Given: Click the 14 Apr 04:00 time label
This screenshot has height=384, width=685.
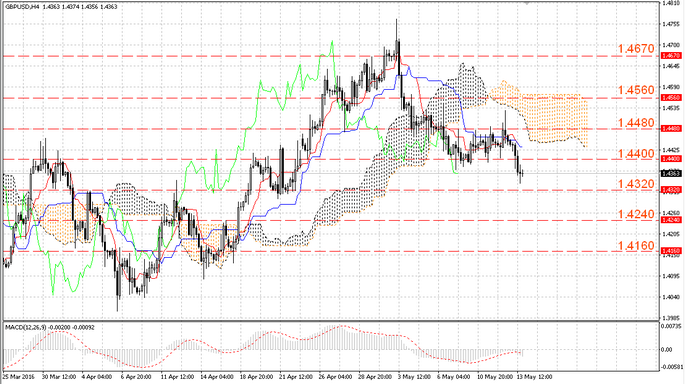Looking at the screenshot, I should point(217,377).
